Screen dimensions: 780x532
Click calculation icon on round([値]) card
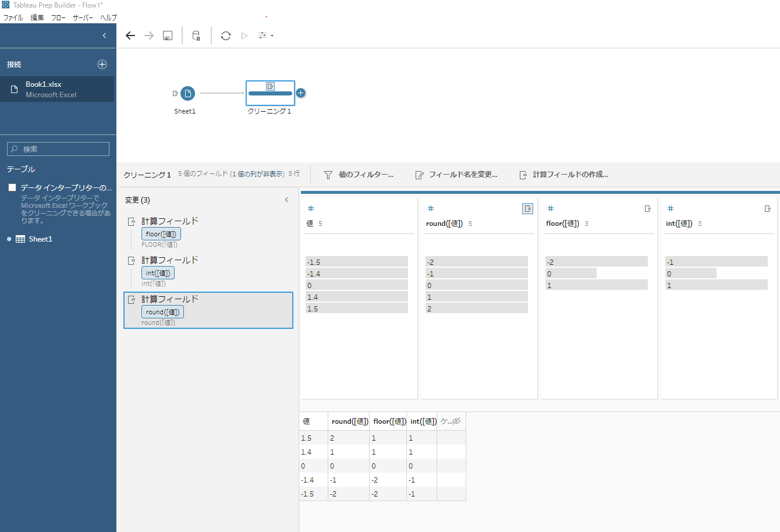527,208
